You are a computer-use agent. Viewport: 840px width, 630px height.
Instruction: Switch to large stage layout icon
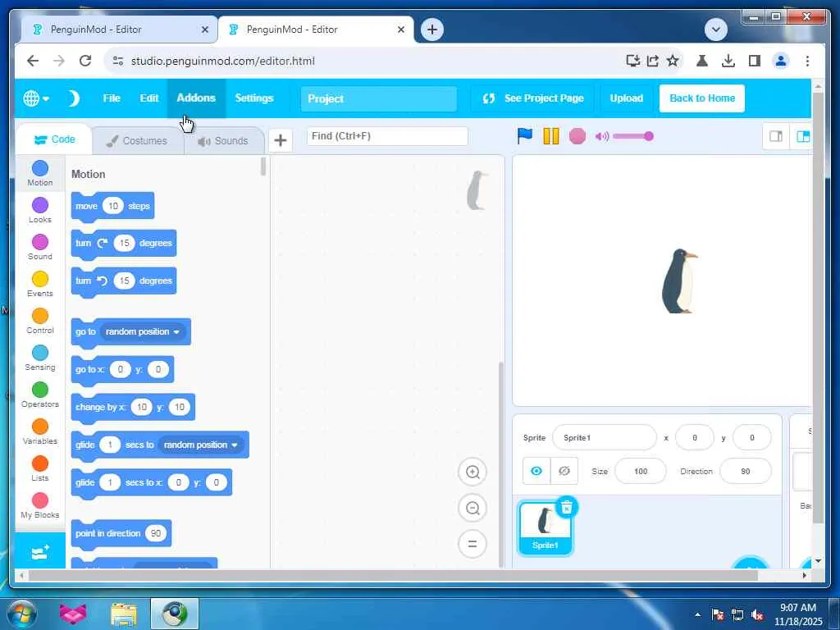click(802, 137)
